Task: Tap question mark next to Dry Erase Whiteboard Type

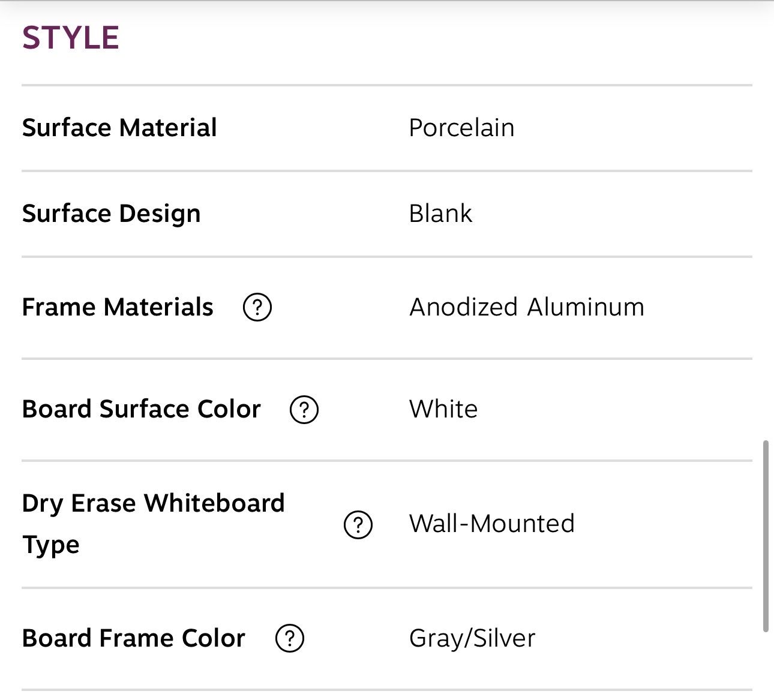Action: (358, 524)
